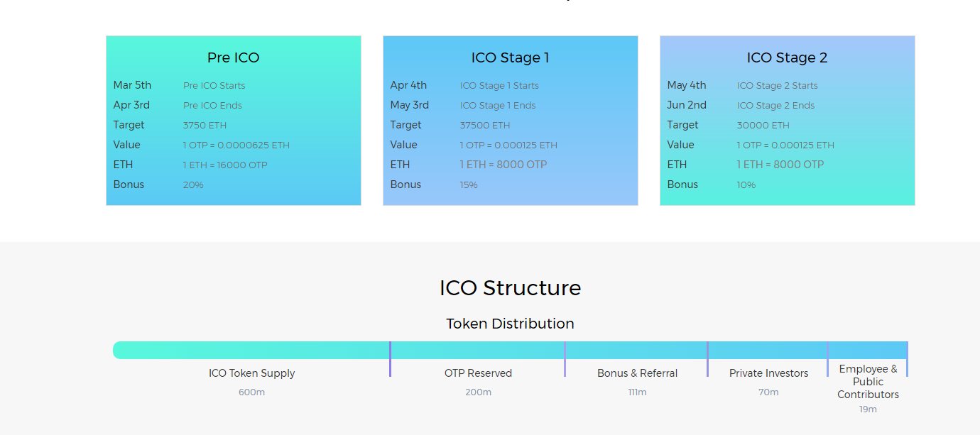Click the 'ICO Stage 1 Ends' text
Screen dimensions: 980x435
click(x=497, y=106)
